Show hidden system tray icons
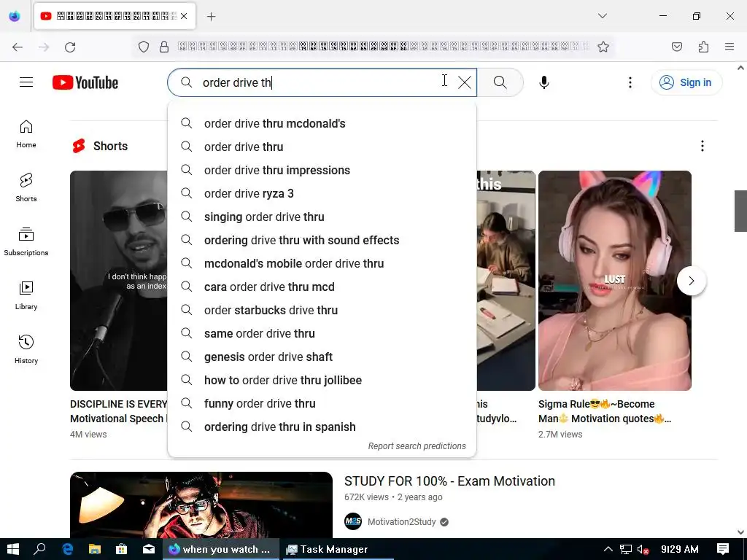This screenshot has width=747, height=560. pyautogui.click(x=608, y=549)
